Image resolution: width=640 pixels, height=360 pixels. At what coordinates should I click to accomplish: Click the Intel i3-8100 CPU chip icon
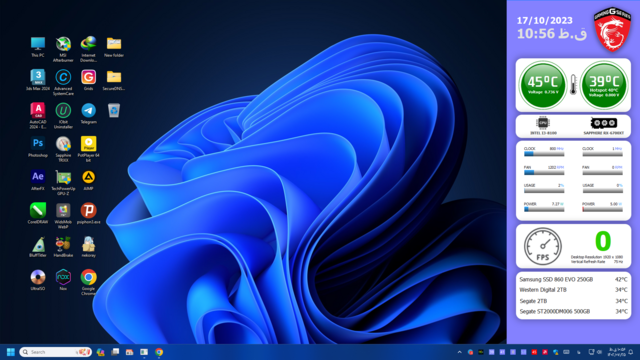pyautogui.click(x=543, y=122)
